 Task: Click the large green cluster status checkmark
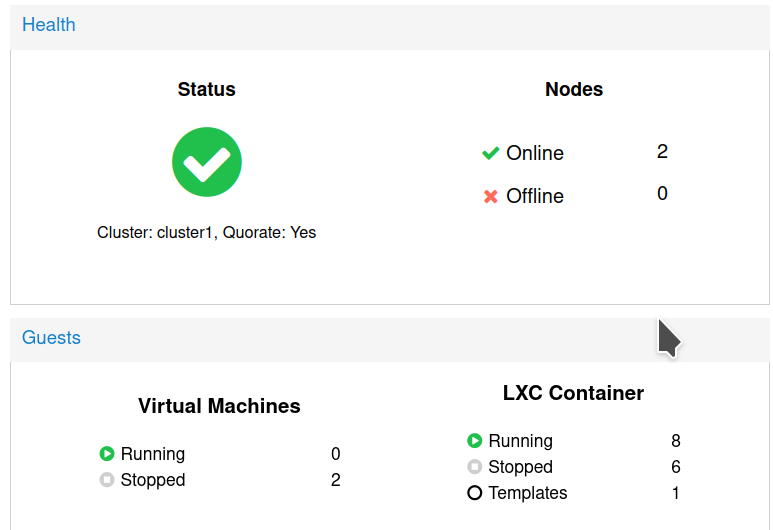click(207, 162)
